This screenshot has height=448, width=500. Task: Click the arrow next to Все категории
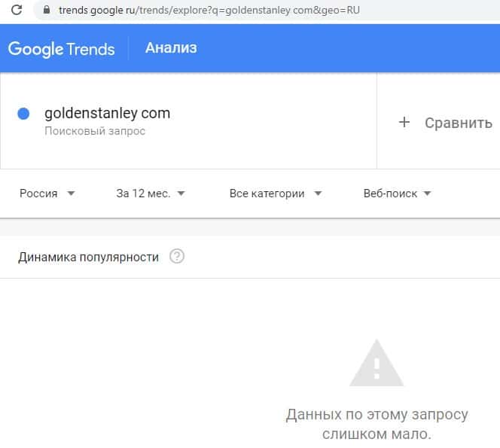[318, 194]
